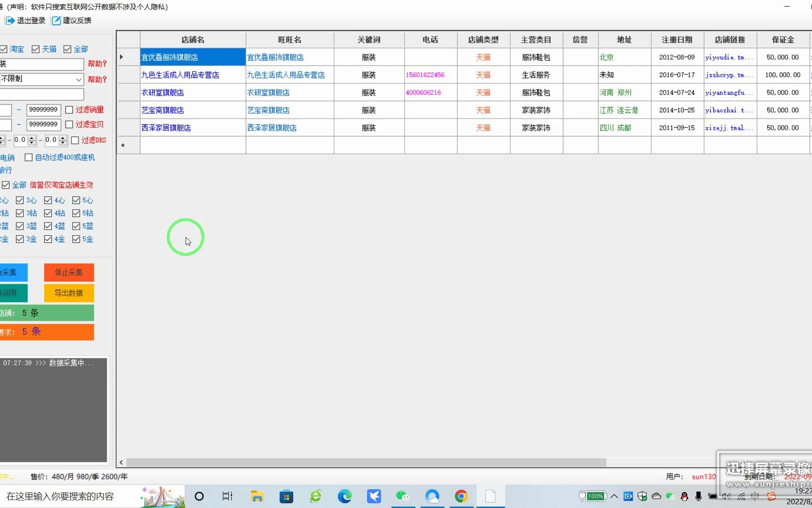Open the blank document app on taskbar
The height and width of the screenshot is (508, 812).
tap(491, 496)
